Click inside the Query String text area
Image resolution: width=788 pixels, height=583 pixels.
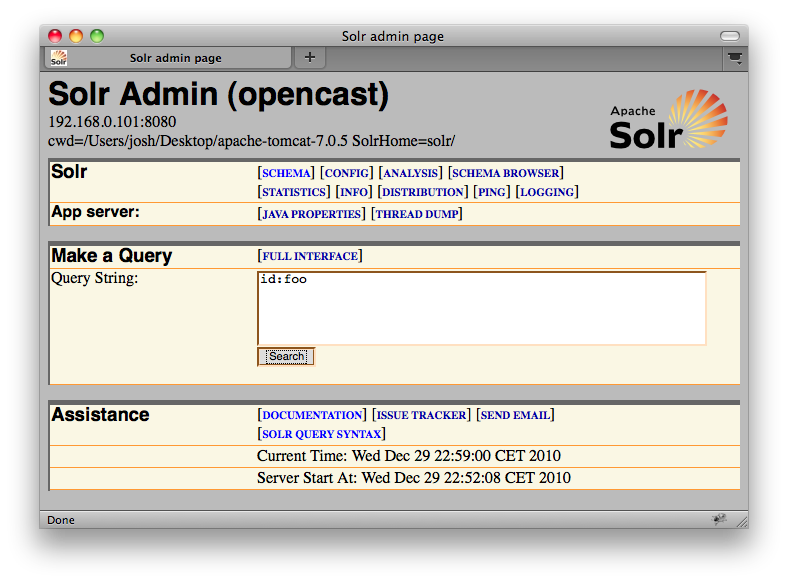(482, 308)
